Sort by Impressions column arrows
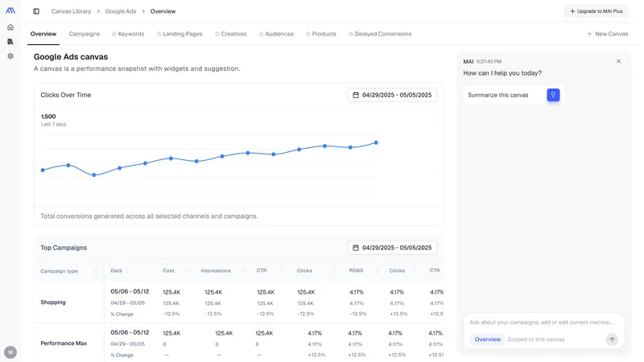644x362 pixels. coord(245,271)
